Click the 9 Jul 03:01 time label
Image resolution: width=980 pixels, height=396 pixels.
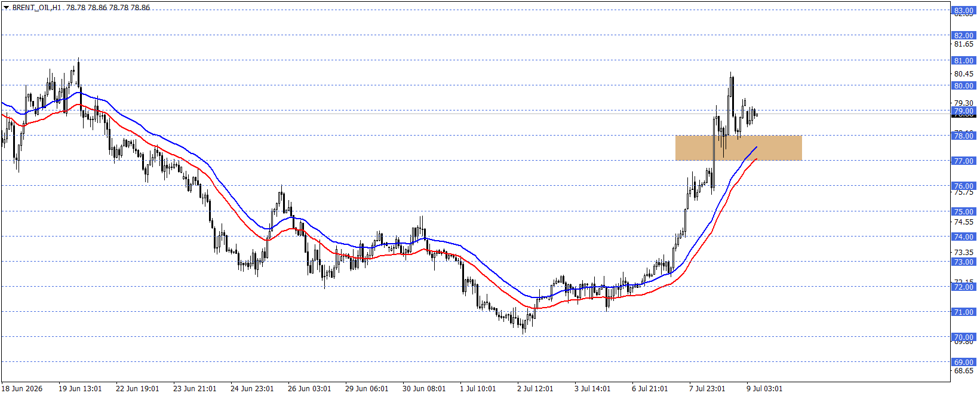point(764,388)
